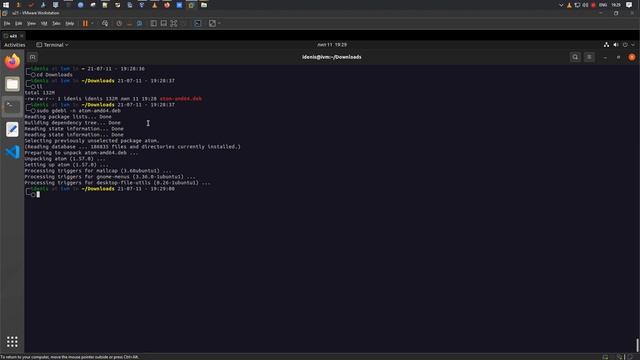Open the snapshot manager icon

pyautogui.click(x=139, y=24)
